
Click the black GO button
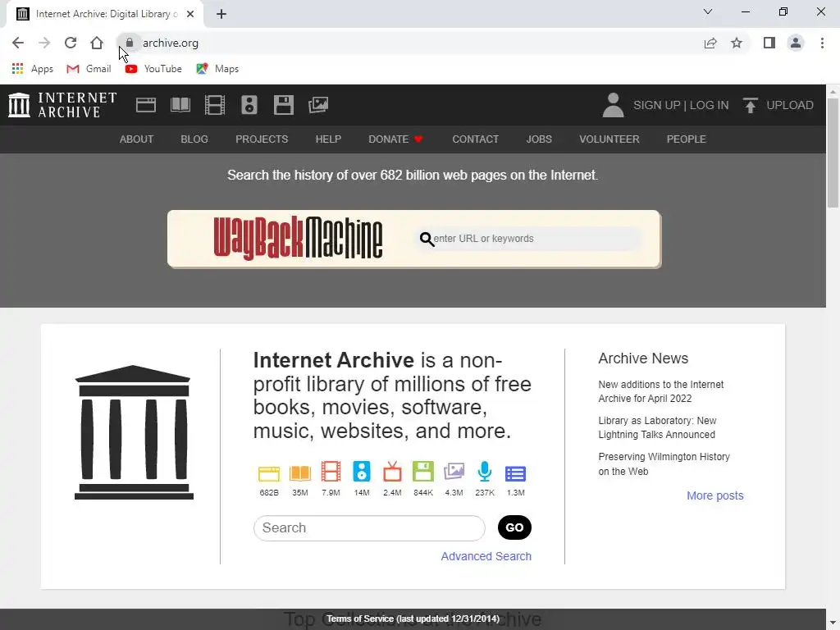pos(514,527)
